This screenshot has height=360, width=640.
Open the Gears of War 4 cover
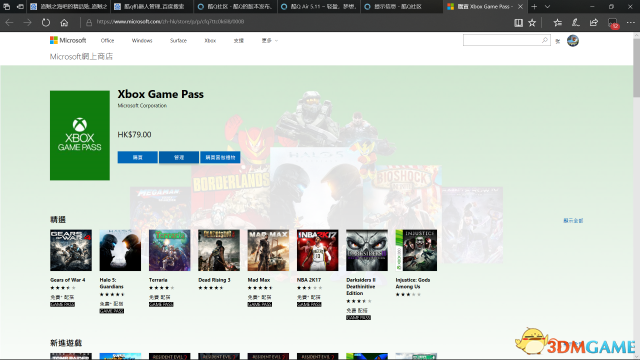(71, 250)
